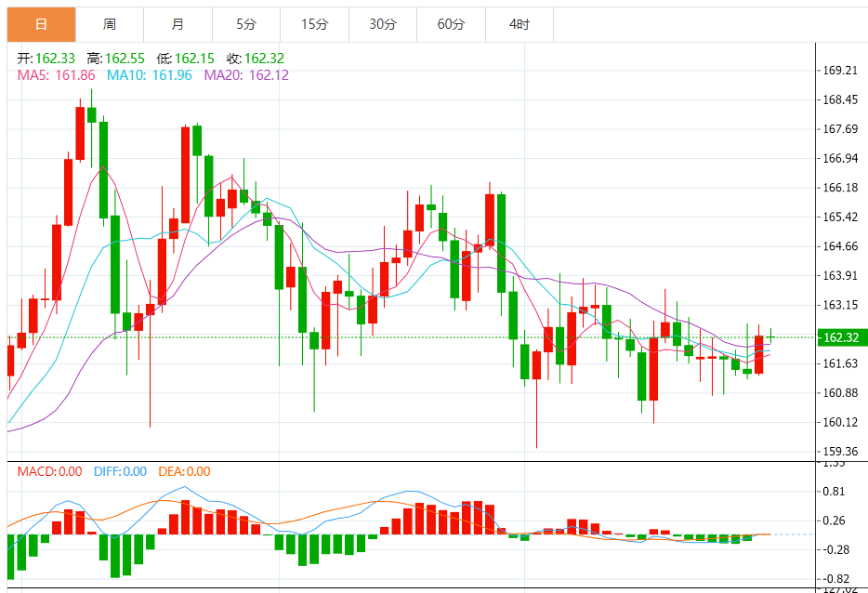Screen dimensions: 868x593
Task: Click the 167.69 price axis label
Action: click(840, 129)
